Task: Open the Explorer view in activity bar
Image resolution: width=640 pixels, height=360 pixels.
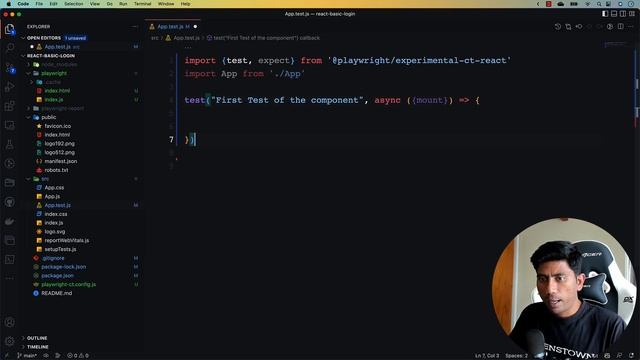Action: point(9,29)
